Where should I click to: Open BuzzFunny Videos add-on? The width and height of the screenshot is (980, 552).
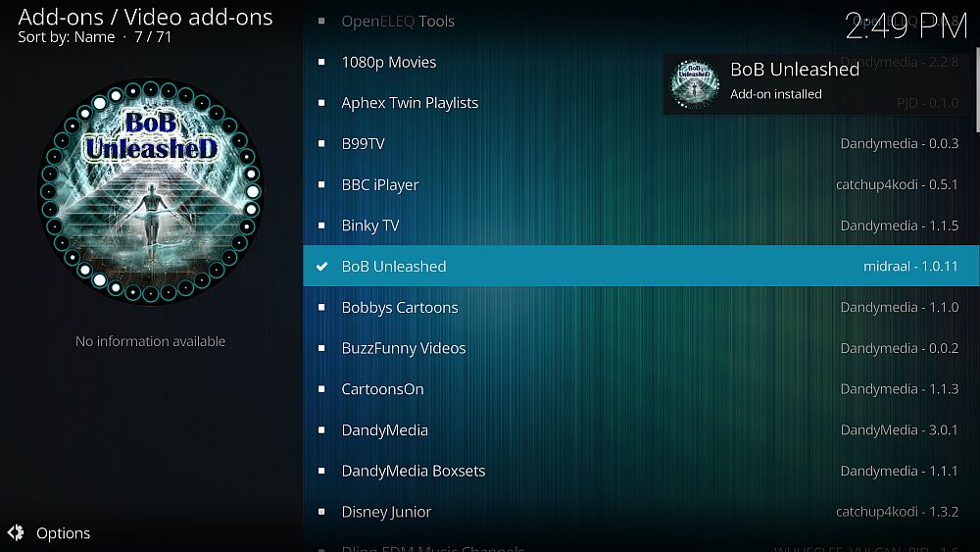point(641,348)
